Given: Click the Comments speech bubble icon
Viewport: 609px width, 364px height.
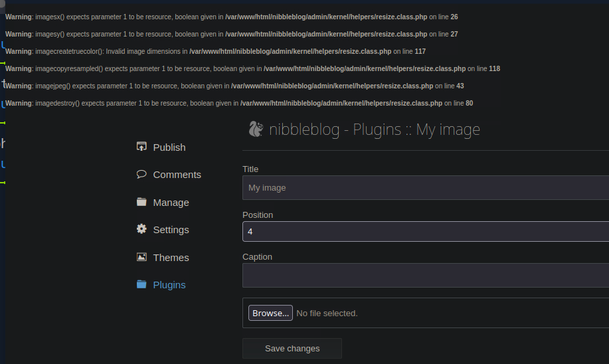Looking at the screenshot, I should 141,174.
